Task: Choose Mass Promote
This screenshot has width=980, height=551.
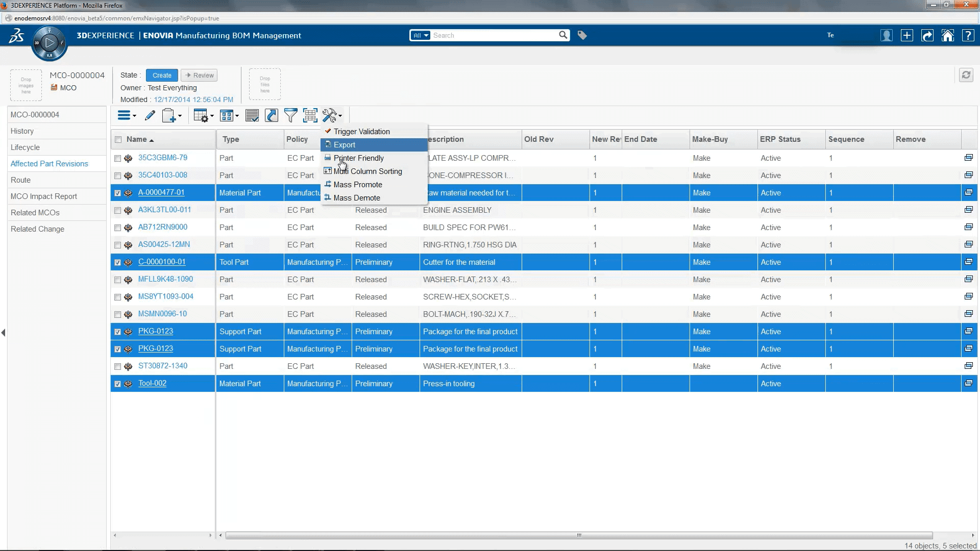Action: click(x=374, y=185)
